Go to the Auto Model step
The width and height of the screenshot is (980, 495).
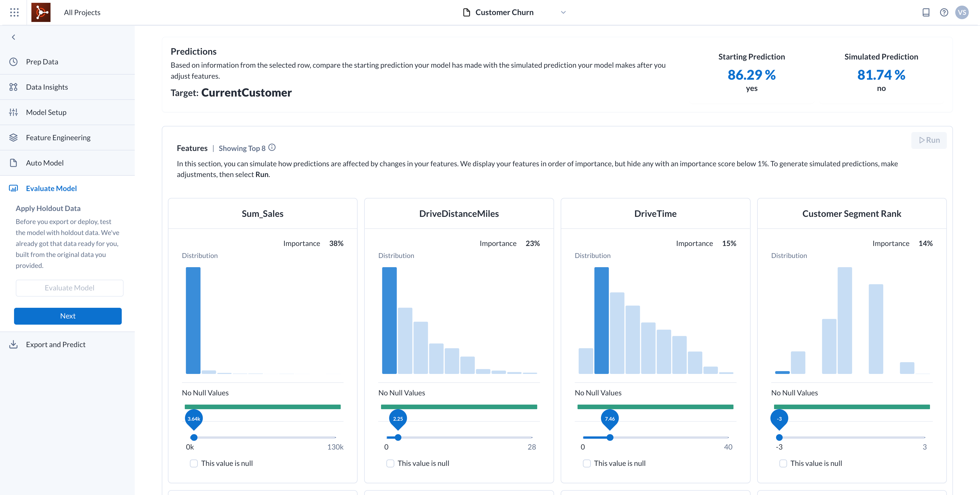[44, 163]
